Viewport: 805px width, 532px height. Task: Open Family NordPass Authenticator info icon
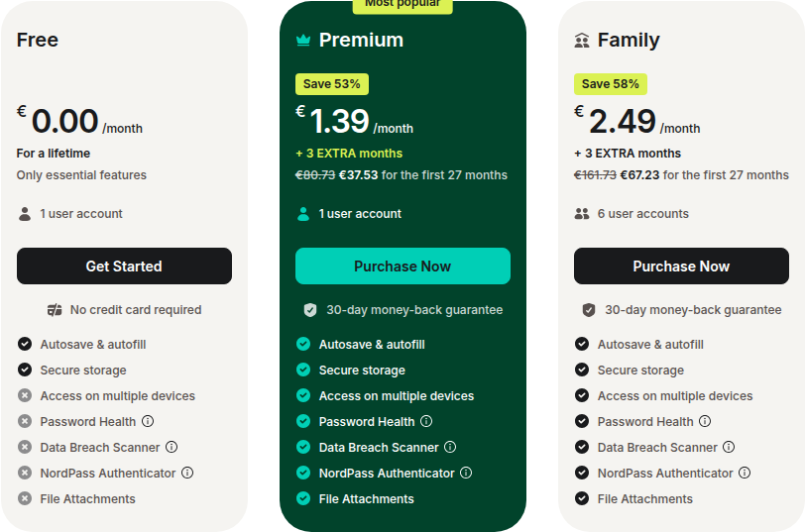pos(745,473)
